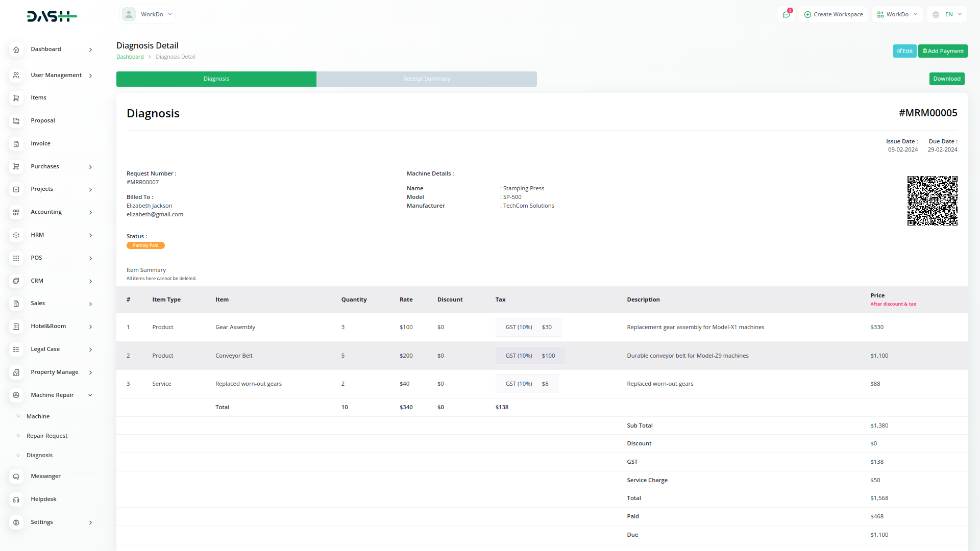
Task: Click the Dashboard home icon in sidebar
Action: click(16, 49)
